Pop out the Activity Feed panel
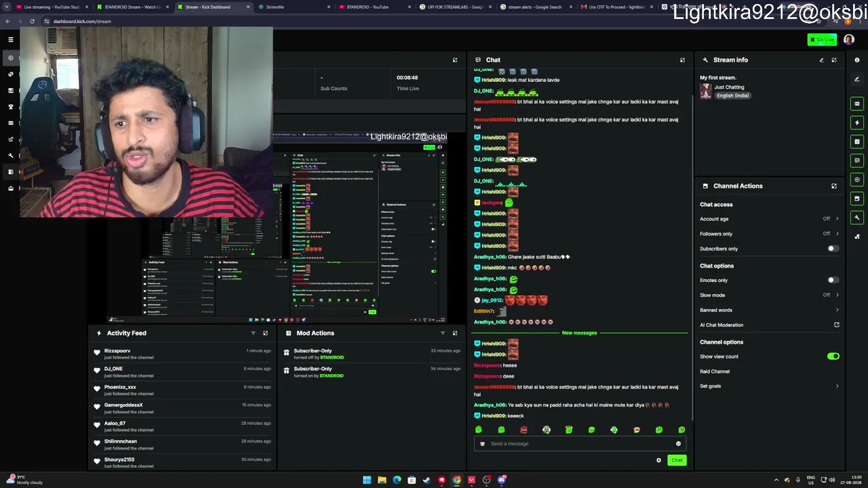The height and width of the screenshot is (488, 868). (x=265, y=333)
